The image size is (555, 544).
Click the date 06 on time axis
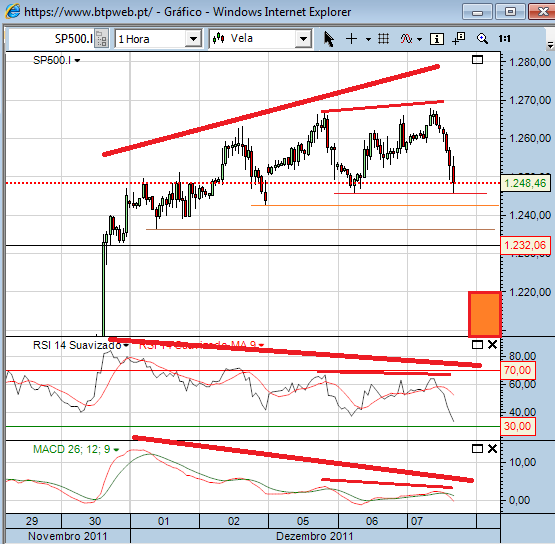click(x=372, y=521)
